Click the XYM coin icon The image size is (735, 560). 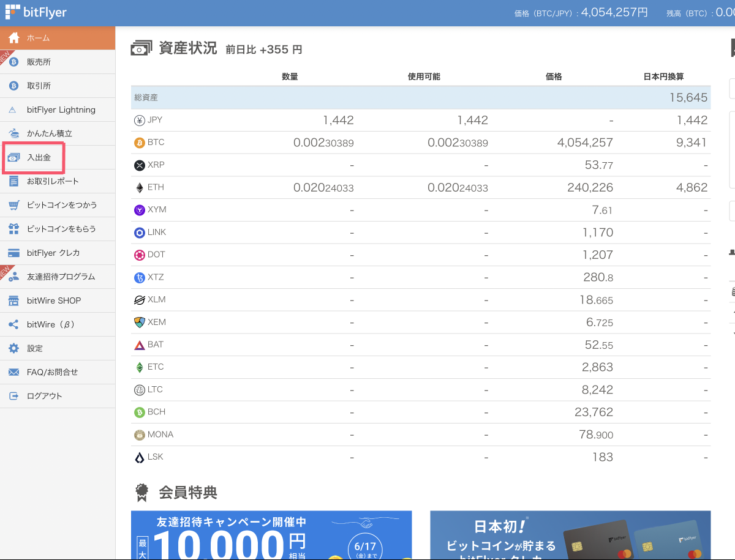(x=140, y=210)
